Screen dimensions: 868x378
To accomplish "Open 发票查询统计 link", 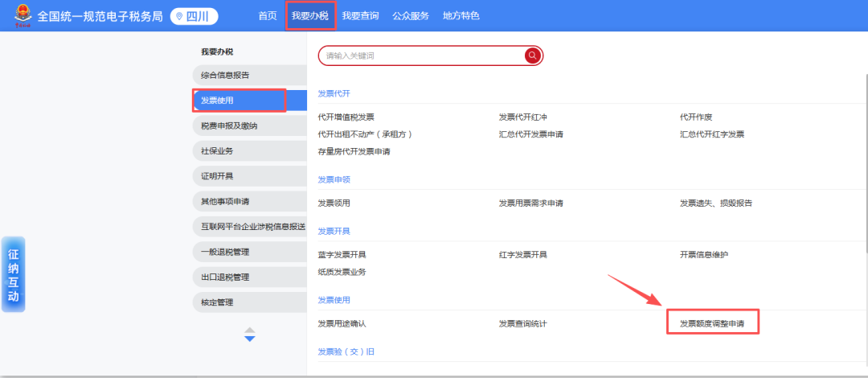I will coord(522,323).
